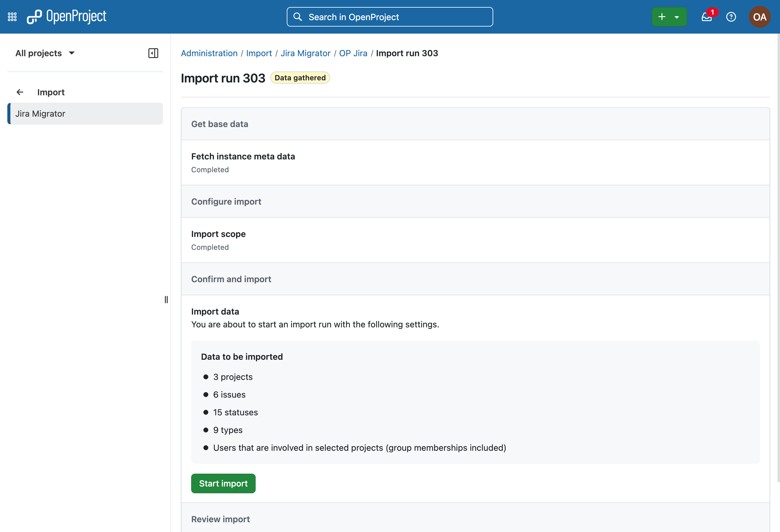The width and height of the screenshot is (780, 532).
Task: Click the Review import section header
Action: click(475, 517)
